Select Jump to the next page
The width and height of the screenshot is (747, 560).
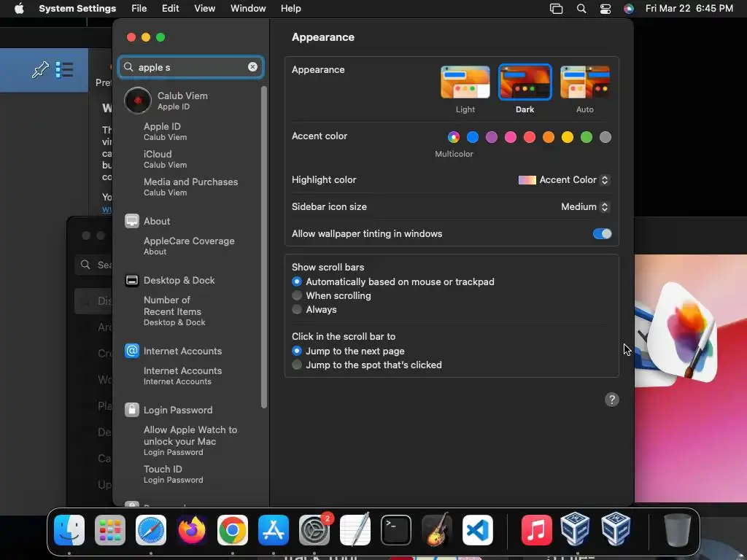pos(297,351)
